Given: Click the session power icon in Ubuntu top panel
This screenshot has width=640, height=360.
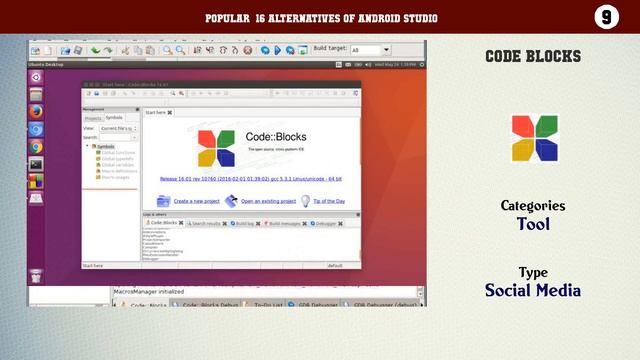Looking at the screenshot, I should (x=422, y=64).
